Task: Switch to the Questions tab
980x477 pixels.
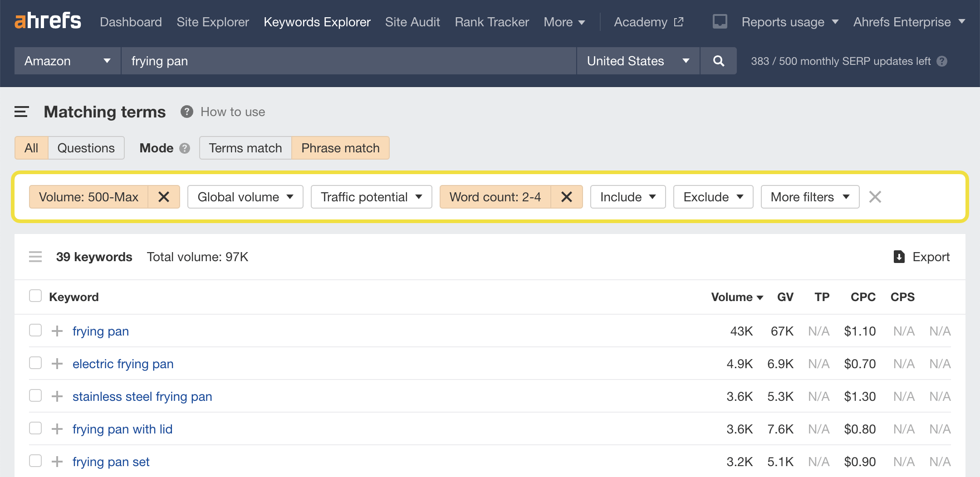Action: pyautogui.click(x=86, y=148)
